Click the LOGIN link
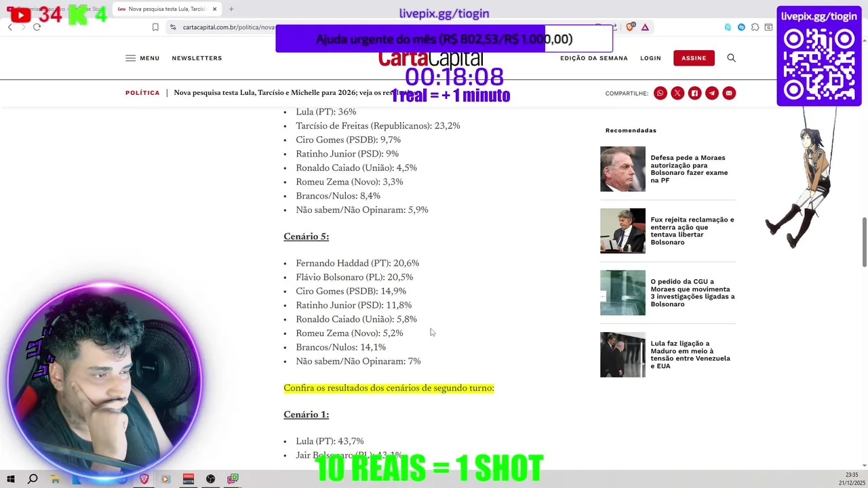868x488 pixels. [x=650, y=58]
